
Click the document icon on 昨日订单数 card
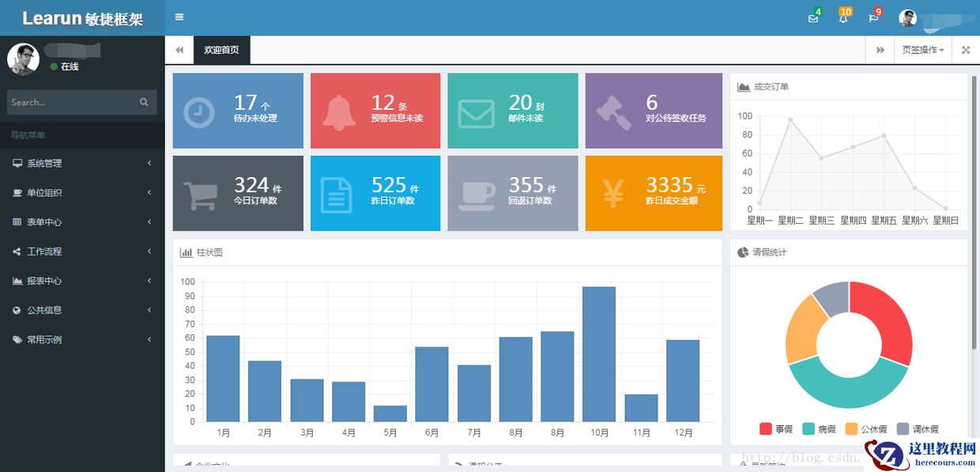tap(337, 194)
